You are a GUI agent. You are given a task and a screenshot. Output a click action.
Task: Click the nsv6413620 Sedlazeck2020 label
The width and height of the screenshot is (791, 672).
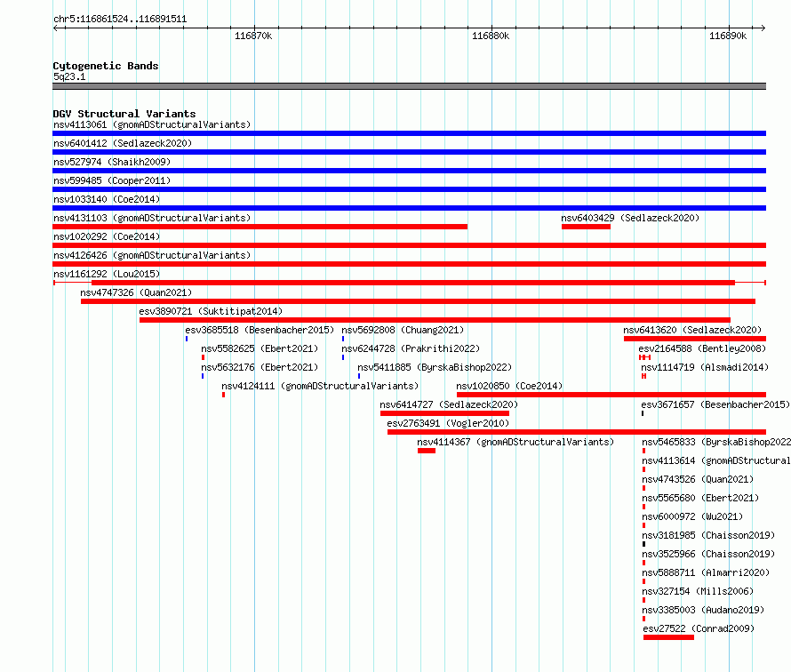tap(692, 330)
